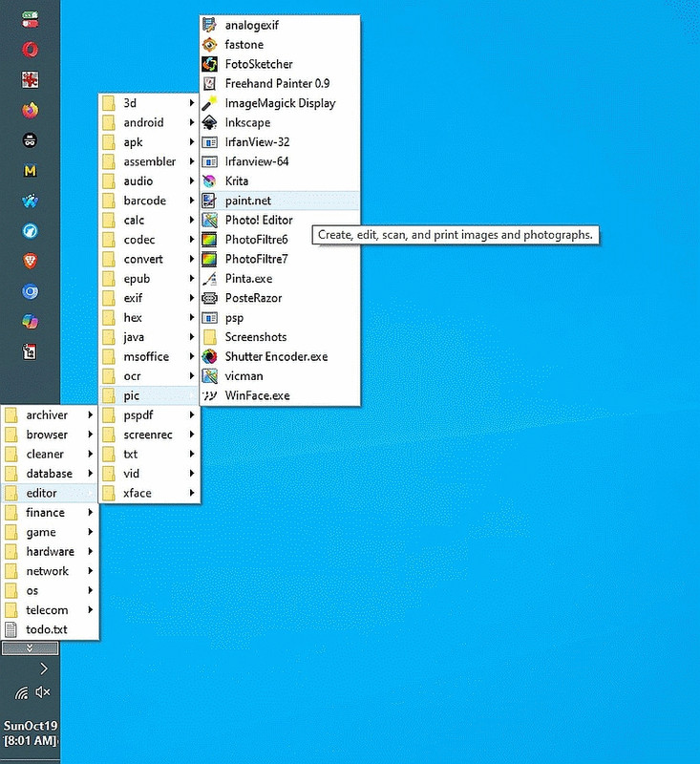700x764 pixels.
Task: Launch Firefox from the sidebar
Action: pyautogui.click(x=31, y=110)
